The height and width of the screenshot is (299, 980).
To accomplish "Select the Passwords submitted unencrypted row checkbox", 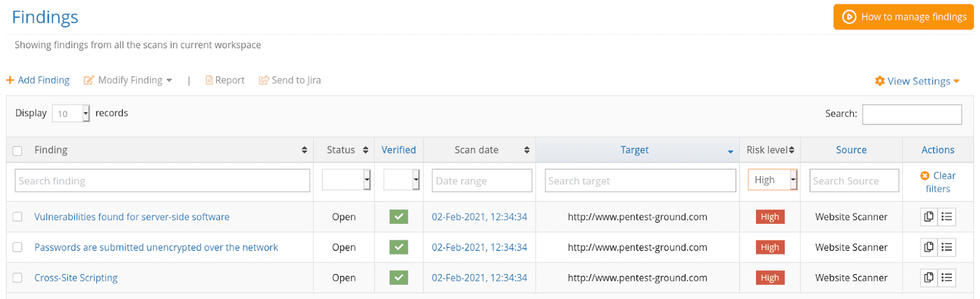I will (18, 247).
